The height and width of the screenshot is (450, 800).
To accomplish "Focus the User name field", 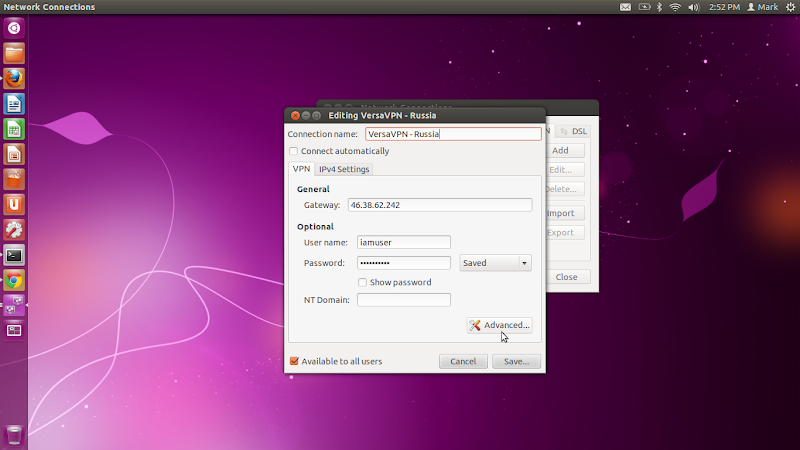I will coord(404,242).
